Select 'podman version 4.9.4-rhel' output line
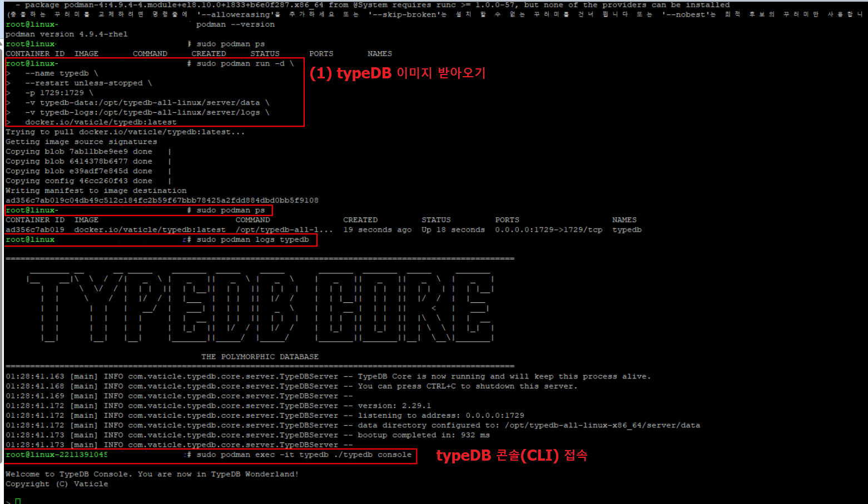Viewport: 868px width, 504px height. pyautogui.click(x=67, y=34)
